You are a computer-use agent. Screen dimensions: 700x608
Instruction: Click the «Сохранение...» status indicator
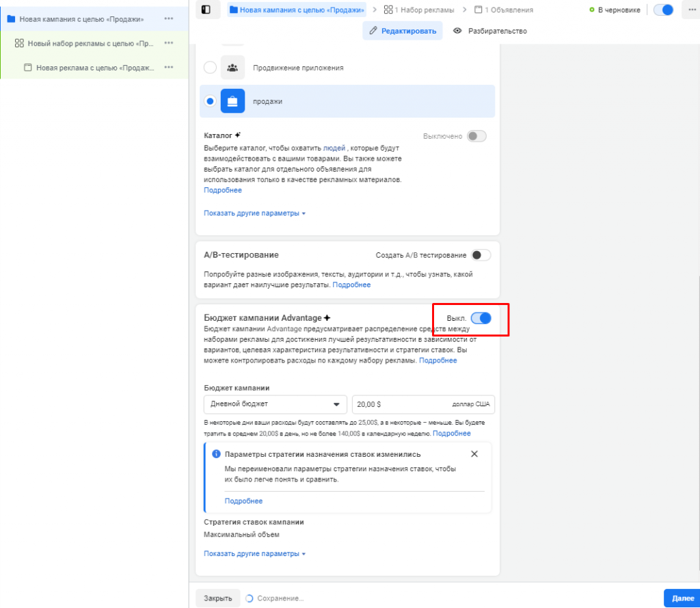click(x=275, y=598)
